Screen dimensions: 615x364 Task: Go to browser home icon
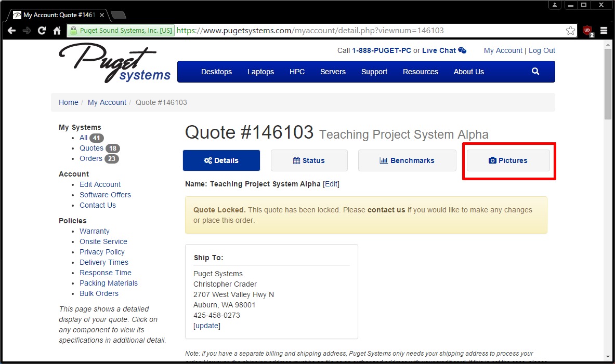click(57, 31)
